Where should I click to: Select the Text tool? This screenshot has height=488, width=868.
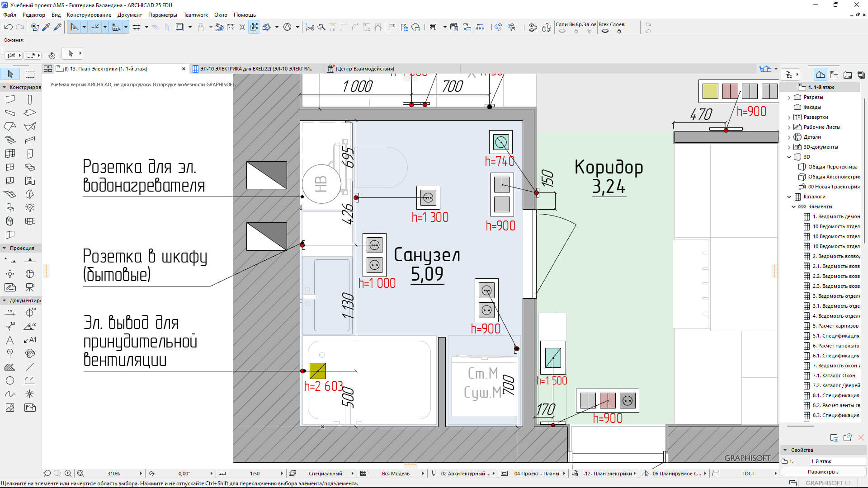10,340
